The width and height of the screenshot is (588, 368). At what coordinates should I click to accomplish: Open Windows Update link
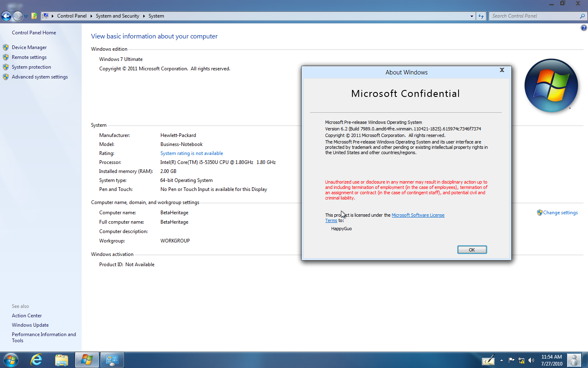pyautogui.click(x=30, y=325)
